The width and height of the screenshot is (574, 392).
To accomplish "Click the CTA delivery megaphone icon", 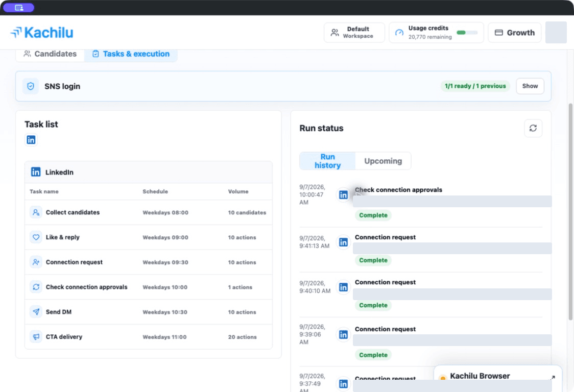I will click(x=36, y=337).
